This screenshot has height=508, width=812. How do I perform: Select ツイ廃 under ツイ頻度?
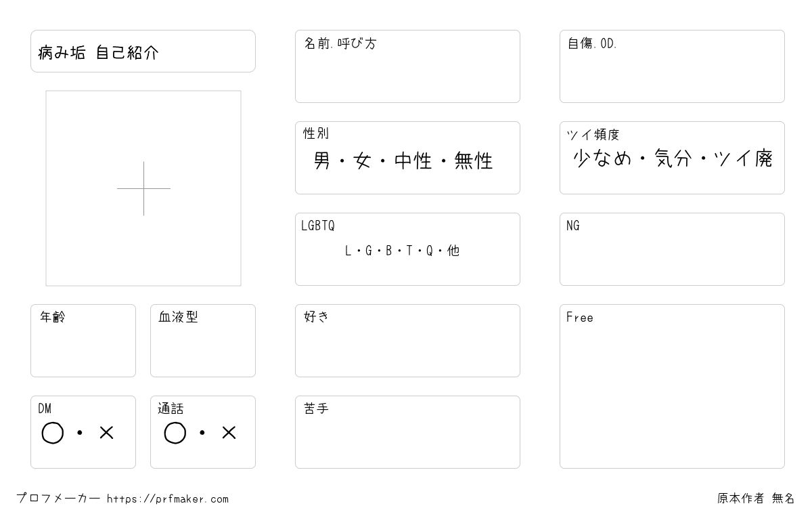click(x=744, y=159)
